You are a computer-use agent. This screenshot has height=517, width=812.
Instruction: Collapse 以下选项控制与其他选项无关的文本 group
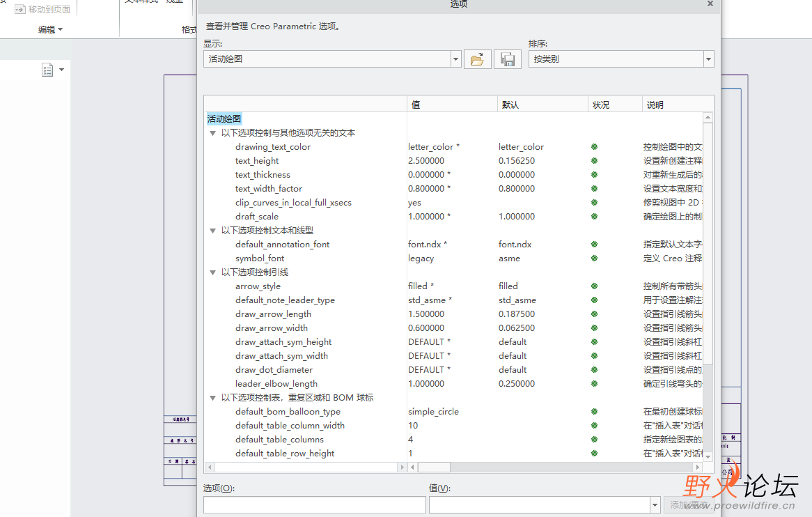[212, 133]
